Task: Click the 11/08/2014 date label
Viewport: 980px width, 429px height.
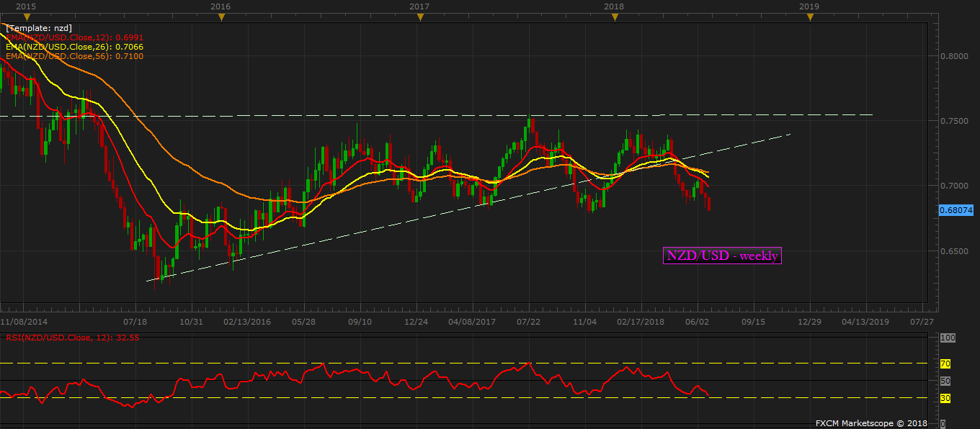Action: (24, 322)
